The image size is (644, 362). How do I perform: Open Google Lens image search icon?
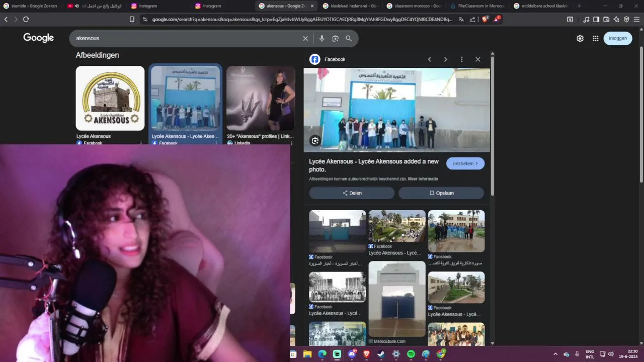[x=335, y=38]
